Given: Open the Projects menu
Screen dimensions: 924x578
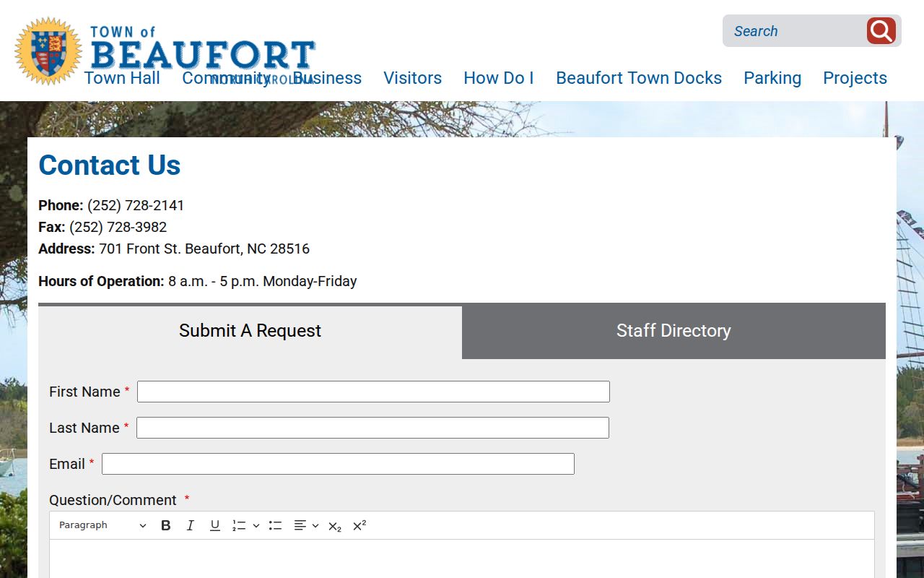Looking at the screenshot, I should click(855, 78).
